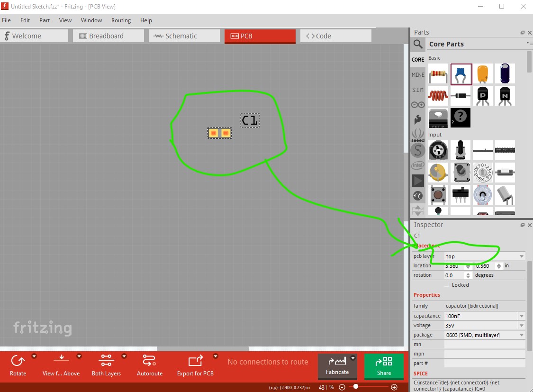
Task: Select the diode part
Action: pos(461,96)
